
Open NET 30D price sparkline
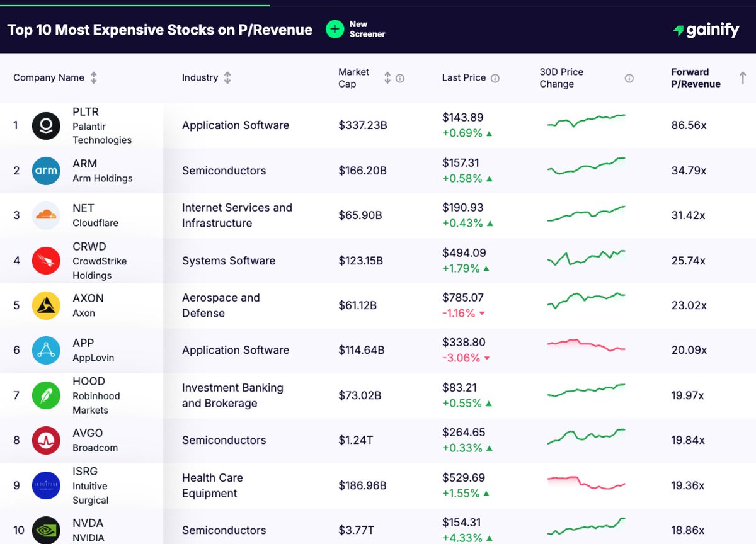click(586, 213)
